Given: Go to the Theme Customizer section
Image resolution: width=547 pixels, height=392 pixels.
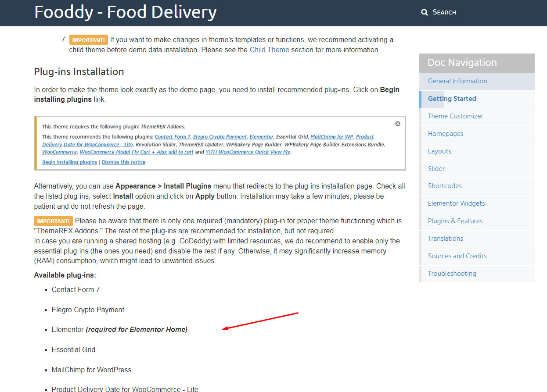Looking at the screenshot, I should tap(477, 116).
